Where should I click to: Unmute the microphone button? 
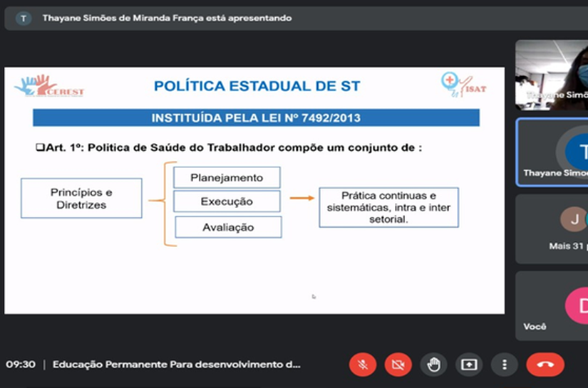click(363, 365)
